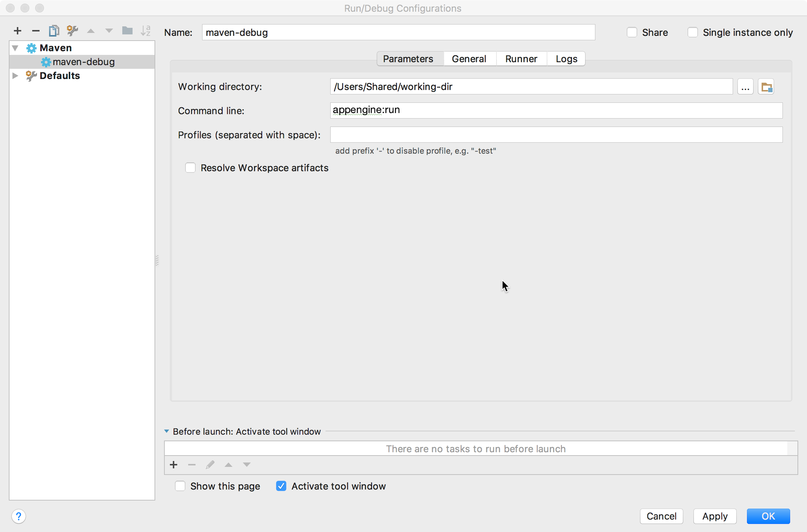
Task: Click the Cancel button
Action: 661,516
